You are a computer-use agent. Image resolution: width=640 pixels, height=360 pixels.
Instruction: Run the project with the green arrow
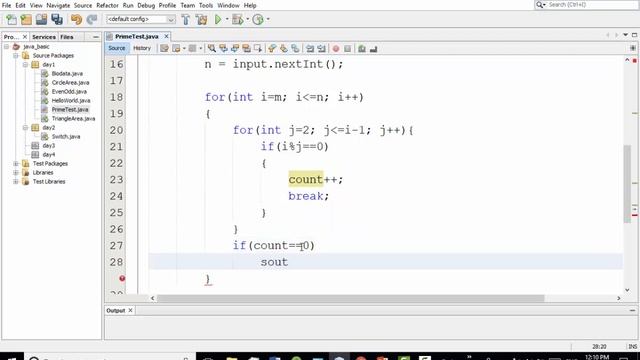[218, 19]
